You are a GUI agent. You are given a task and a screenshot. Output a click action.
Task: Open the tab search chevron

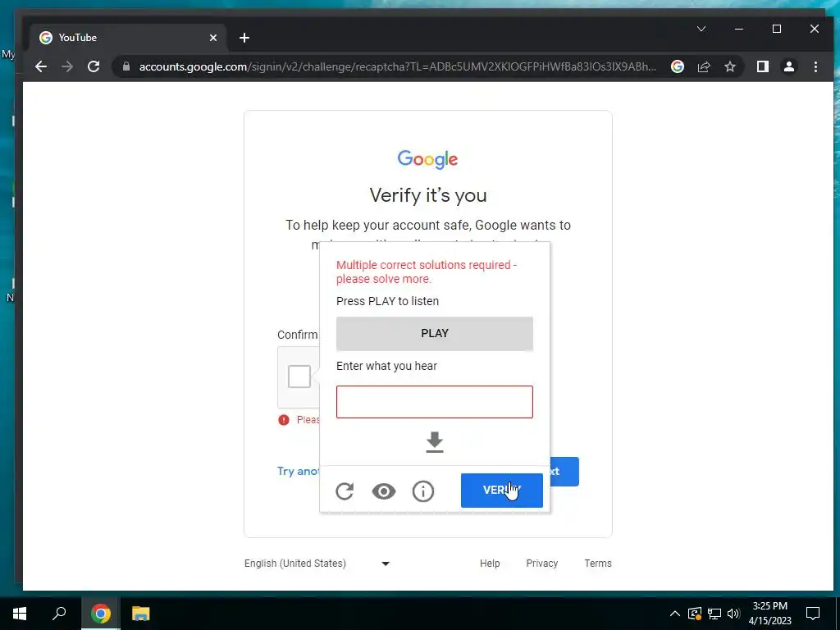coord(701,29)
